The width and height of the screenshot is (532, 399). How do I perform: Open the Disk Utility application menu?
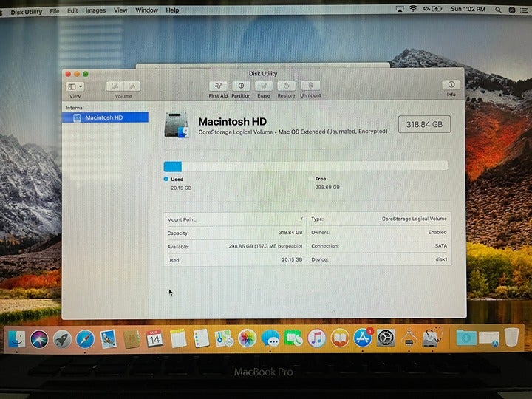coord(27,12)
